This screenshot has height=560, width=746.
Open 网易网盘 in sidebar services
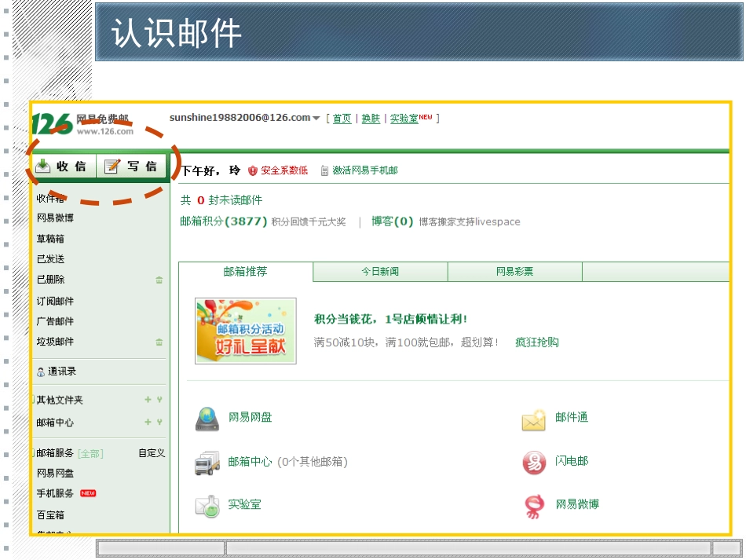tap(55, 473)
